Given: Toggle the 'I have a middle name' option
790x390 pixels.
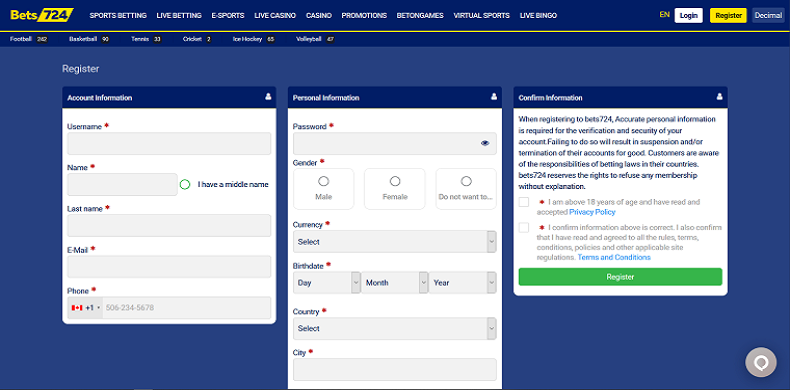Looking at the screenshot, I should [185, 184].
